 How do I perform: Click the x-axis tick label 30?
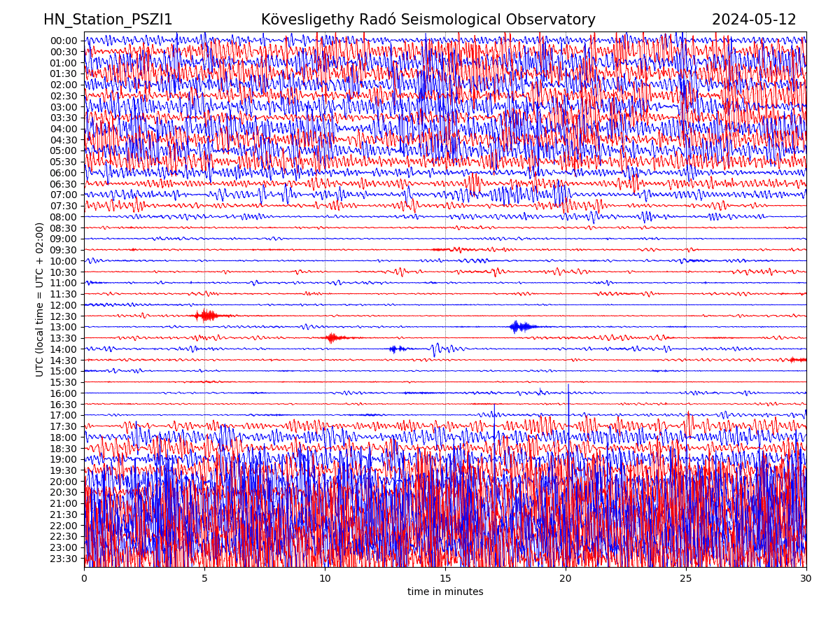[x=806, y=578]
